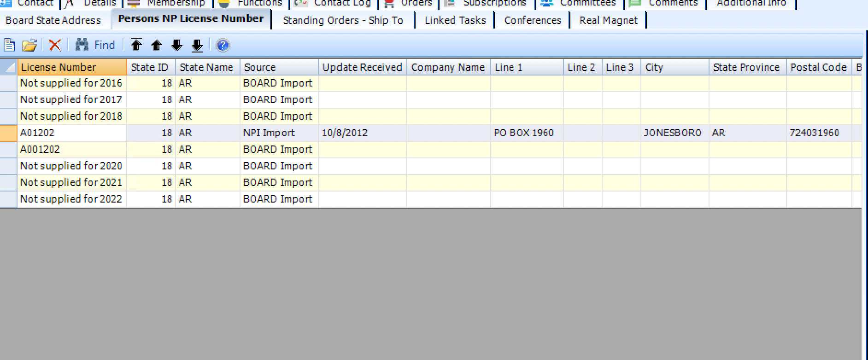Click the Open folder icon
The height and width of the screenshot is (360, 868).
[29, 45]
